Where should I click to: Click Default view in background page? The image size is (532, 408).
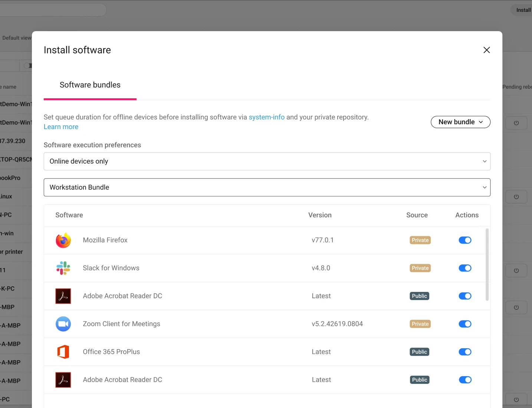coord(17,38)
